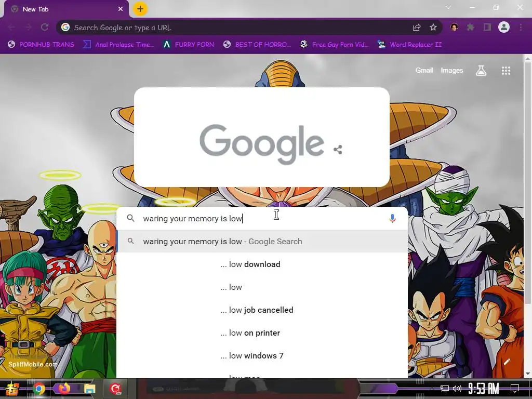Open the tab search chevron

click(x=448, y=7)
